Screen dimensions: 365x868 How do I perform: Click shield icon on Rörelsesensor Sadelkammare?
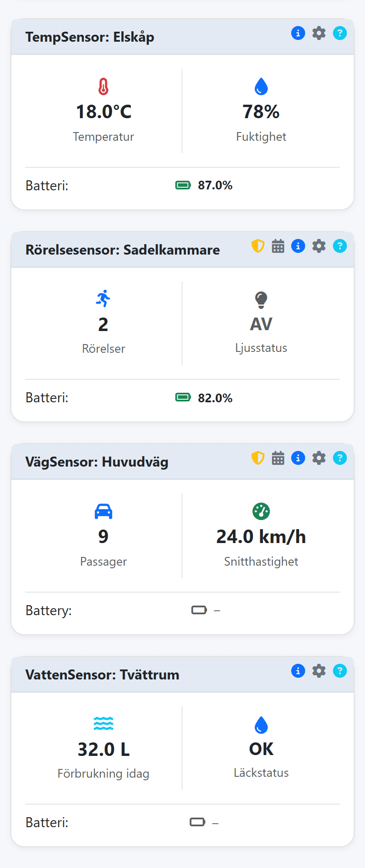pos(258,246)
